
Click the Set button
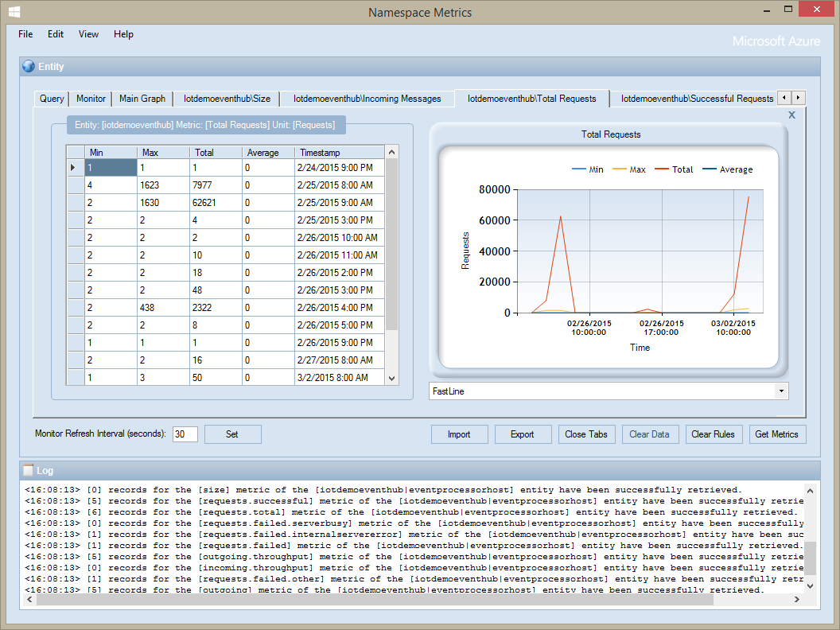pos(232,434)
